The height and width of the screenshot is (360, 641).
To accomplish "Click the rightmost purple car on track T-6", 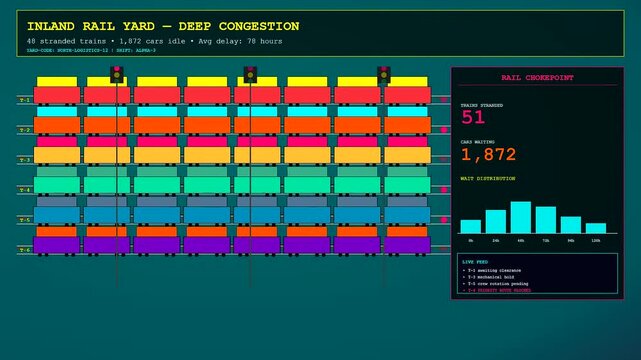I will coord(407,245).
